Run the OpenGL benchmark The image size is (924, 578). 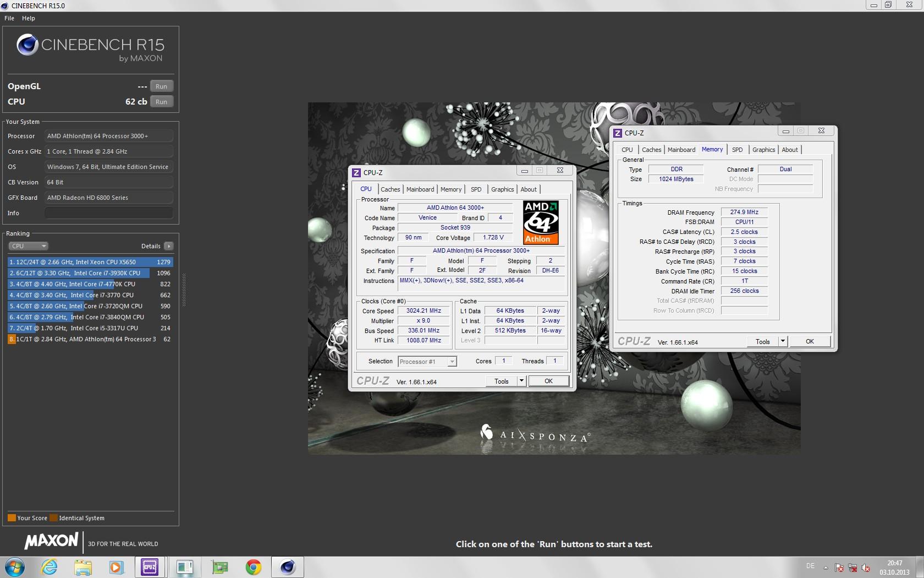[161, 86]
